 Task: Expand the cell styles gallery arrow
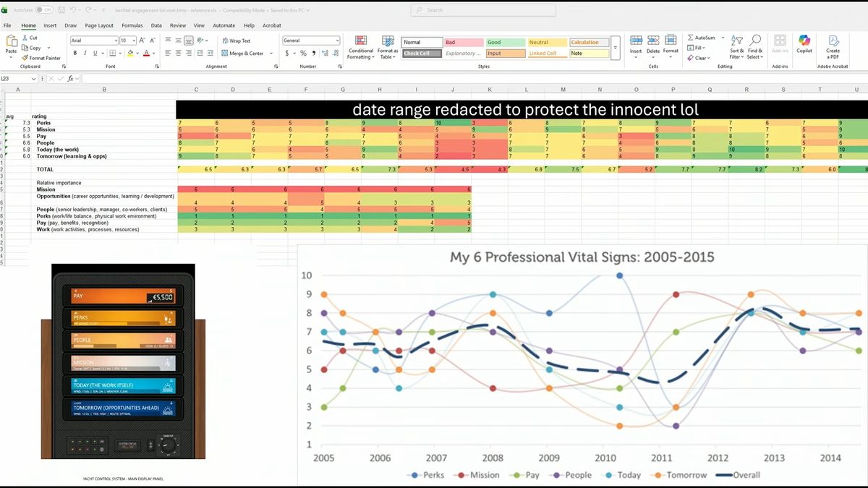pos(616,48)
